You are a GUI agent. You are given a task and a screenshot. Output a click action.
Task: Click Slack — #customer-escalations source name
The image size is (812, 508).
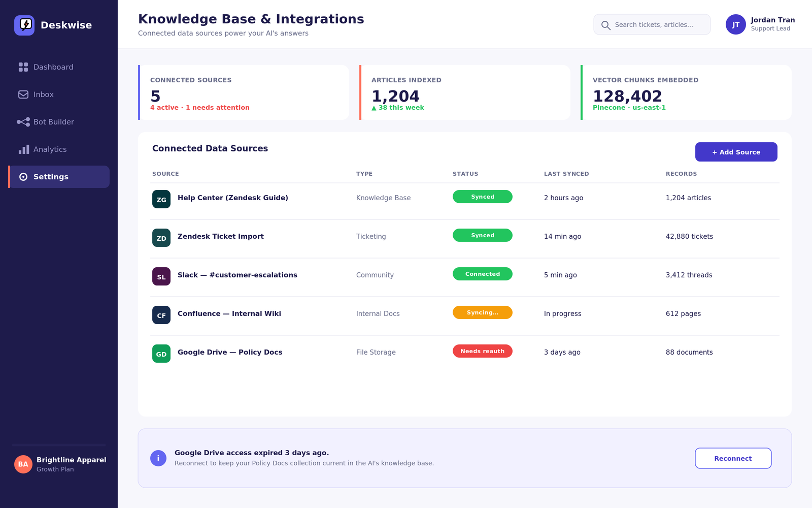tap(238, 275)
